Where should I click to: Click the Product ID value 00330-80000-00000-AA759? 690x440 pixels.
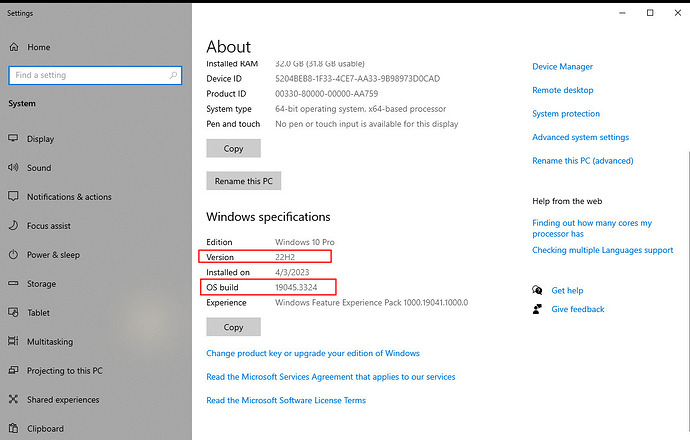(x=327, y=94)
